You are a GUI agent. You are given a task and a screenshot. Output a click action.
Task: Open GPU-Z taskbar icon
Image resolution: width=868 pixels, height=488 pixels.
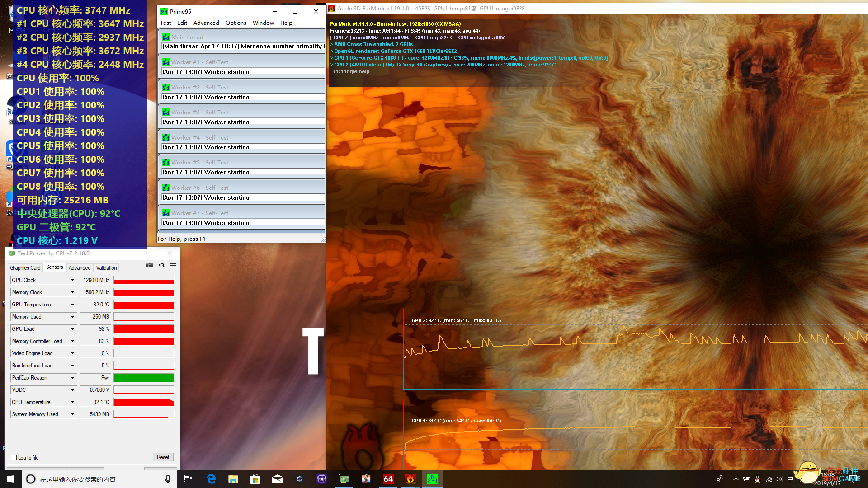[344, 479]
